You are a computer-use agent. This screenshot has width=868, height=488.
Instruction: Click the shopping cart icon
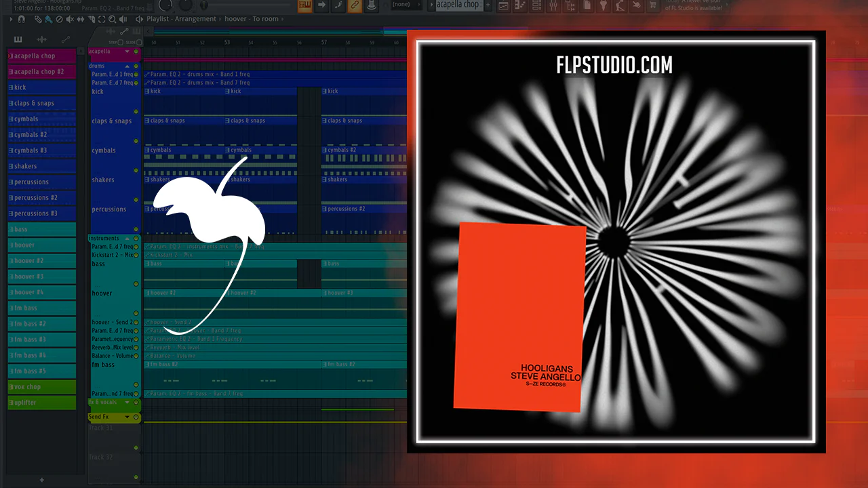pos(653,6)
